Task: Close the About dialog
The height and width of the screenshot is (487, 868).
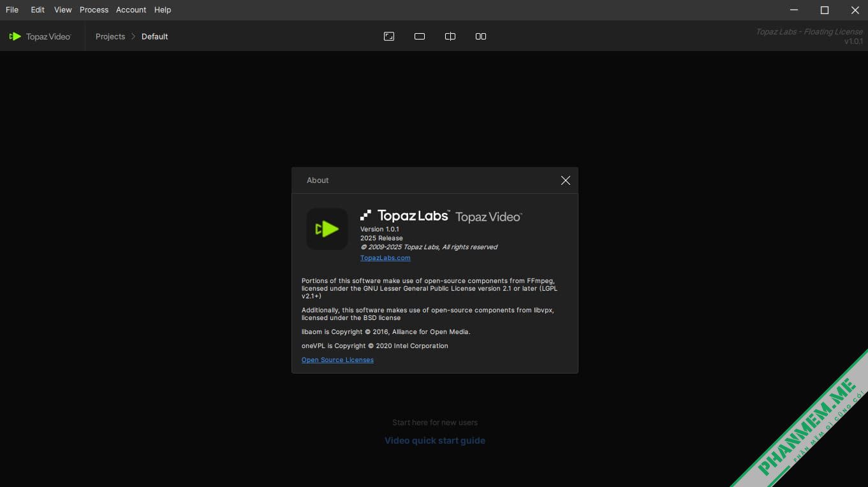Action: (565, 180)
